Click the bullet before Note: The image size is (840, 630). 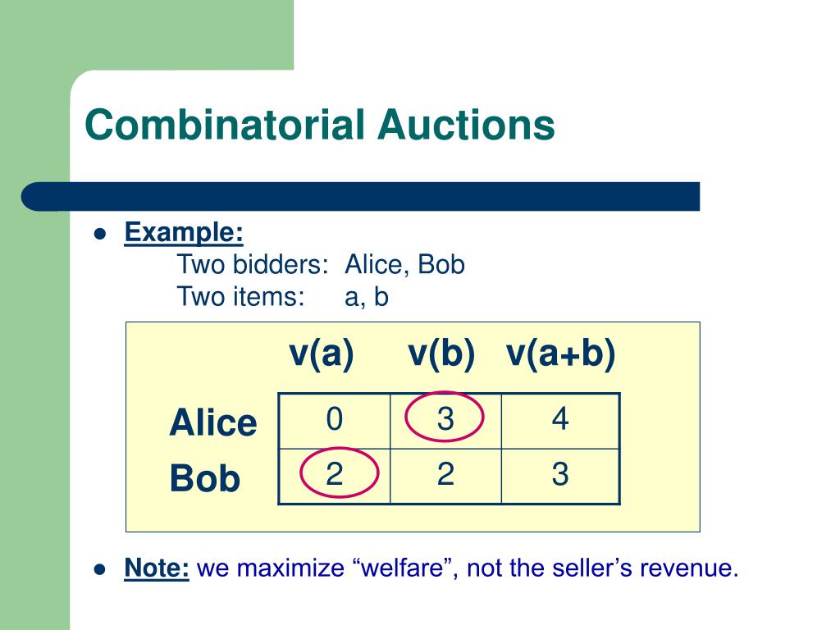(99, 569)
